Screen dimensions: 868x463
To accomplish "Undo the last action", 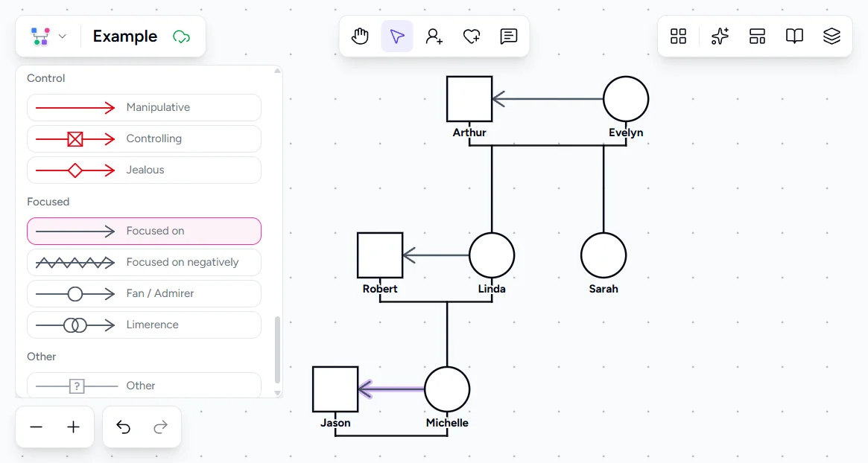I will tap(124, 427).
